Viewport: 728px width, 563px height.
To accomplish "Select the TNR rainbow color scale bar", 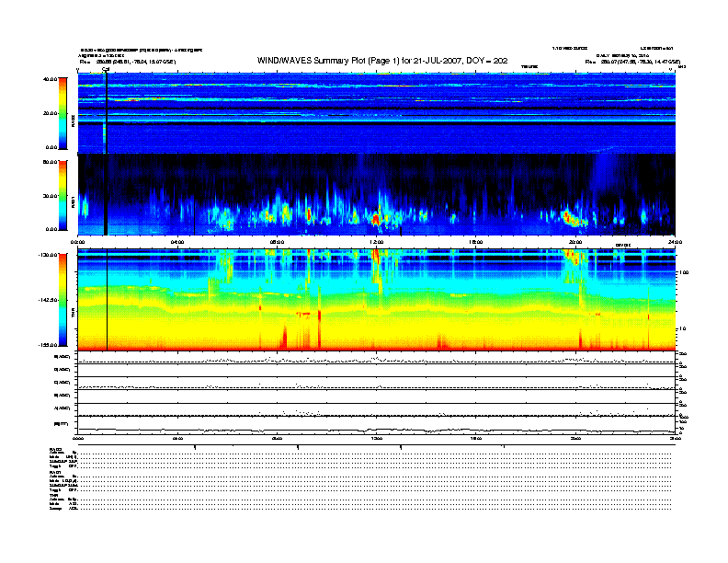I will [x=63, y=300].
